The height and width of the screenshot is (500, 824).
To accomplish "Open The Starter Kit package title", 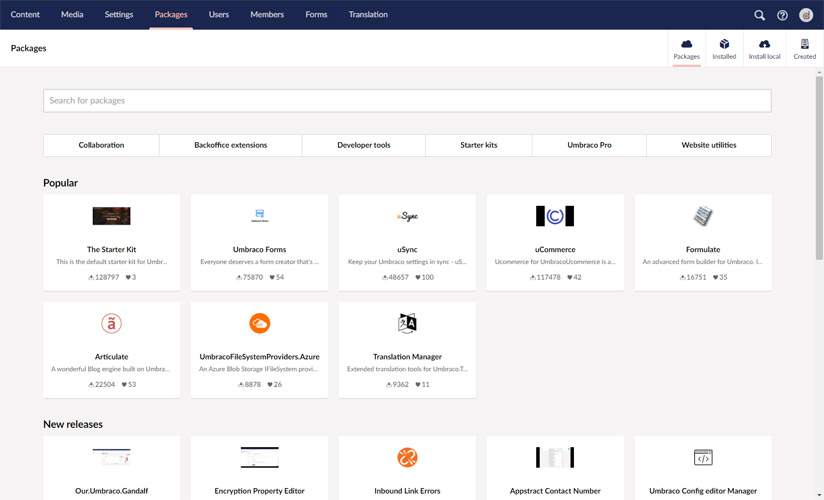I will pyautogui.click(x=111, y=250).
